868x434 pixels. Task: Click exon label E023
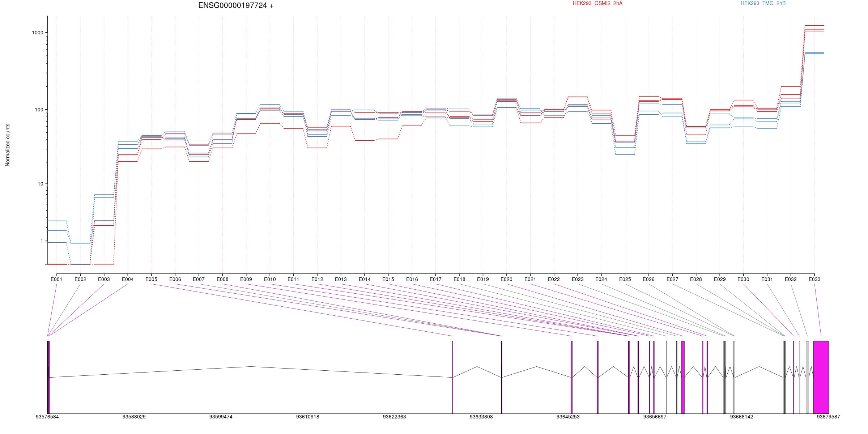pyautogui.click(x=578, y=279)
